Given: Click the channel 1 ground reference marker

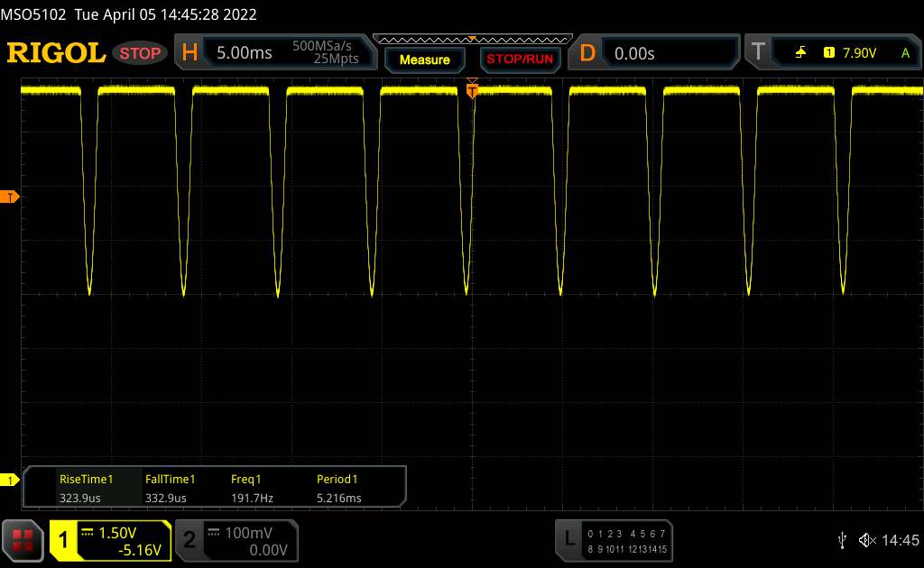Looking at the screenshot, I should (x=10, y=480).
